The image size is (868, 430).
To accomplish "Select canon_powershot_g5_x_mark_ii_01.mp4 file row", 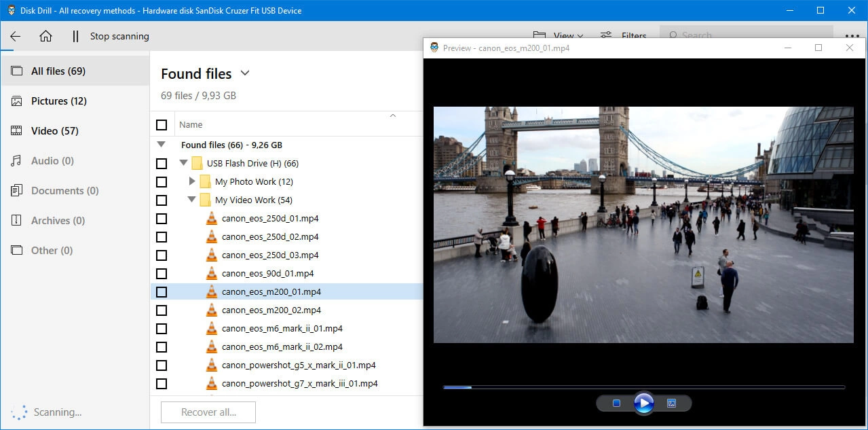I will (x=299, y=365).
